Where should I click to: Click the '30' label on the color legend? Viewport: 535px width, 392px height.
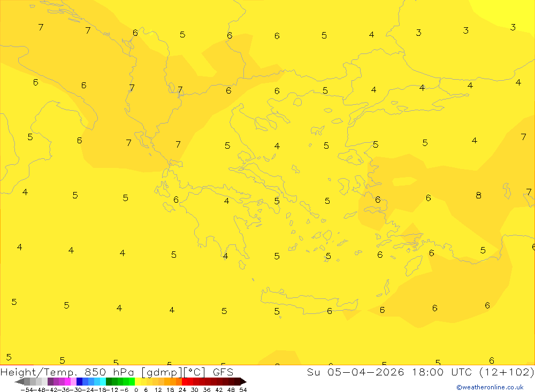point(195,390)
